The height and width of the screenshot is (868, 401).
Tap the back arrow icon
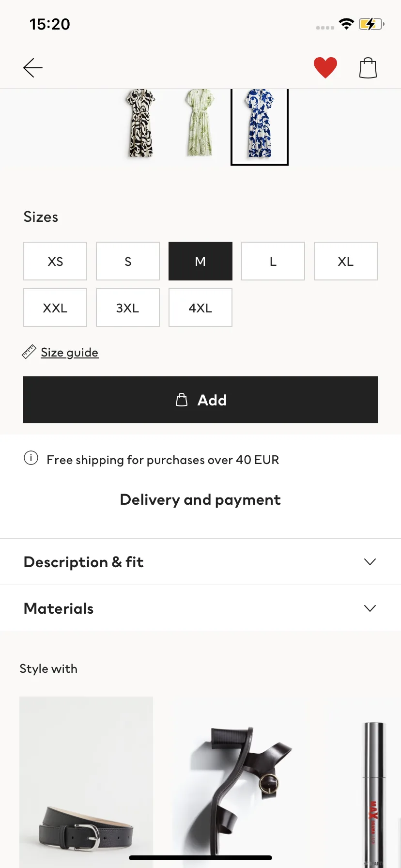click(33, 68)
